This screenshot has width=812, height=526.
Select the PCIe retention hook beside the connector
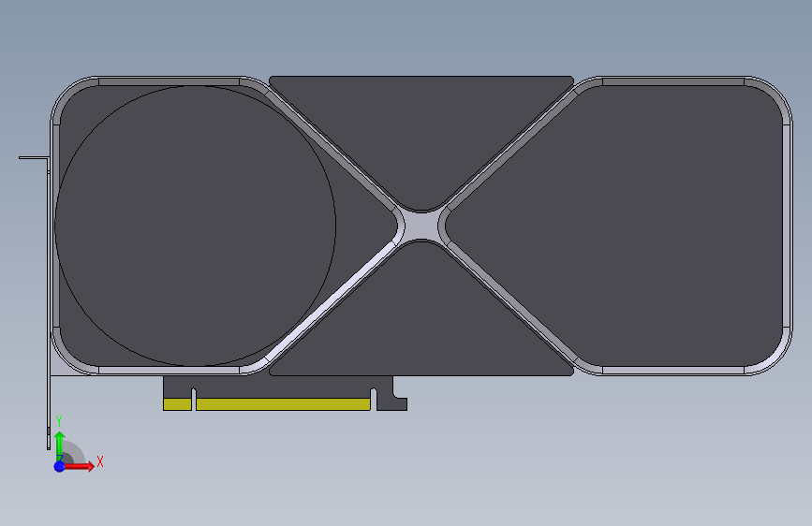click(391, 399)
